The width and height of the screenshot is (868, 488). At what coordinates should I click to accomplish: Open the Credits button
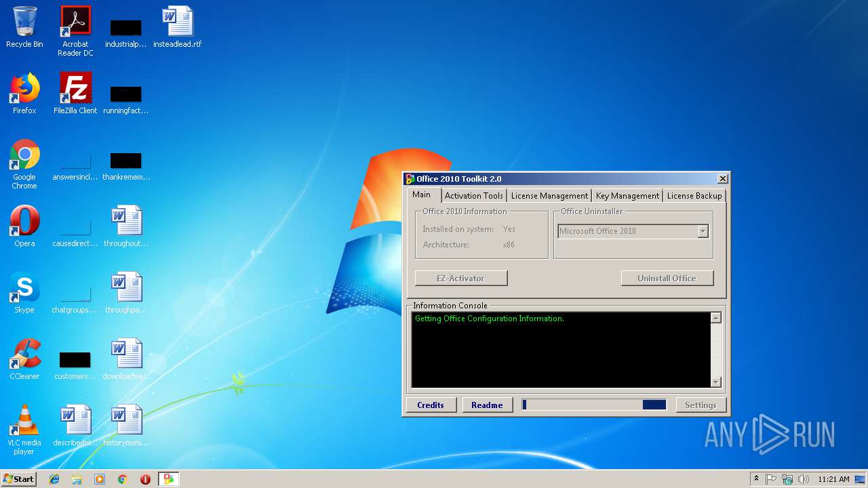click(431, 405)
